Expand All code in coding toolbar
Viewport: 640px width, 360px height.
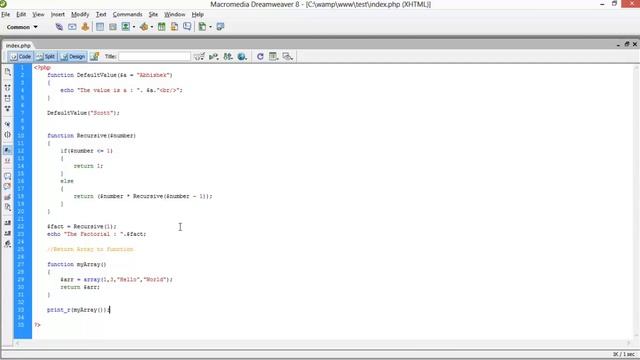(x=7, y=109)
